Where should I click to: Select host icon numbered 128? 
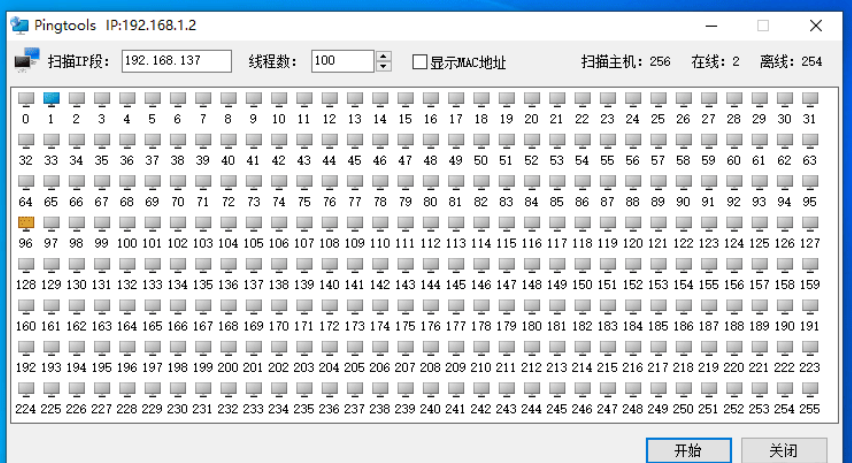(26, 265)
